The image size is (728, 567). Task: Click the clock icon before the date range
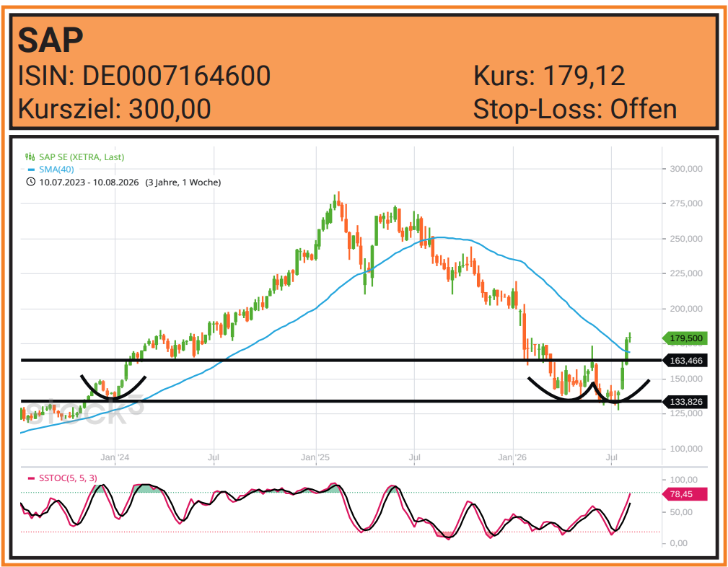(30, 182)
